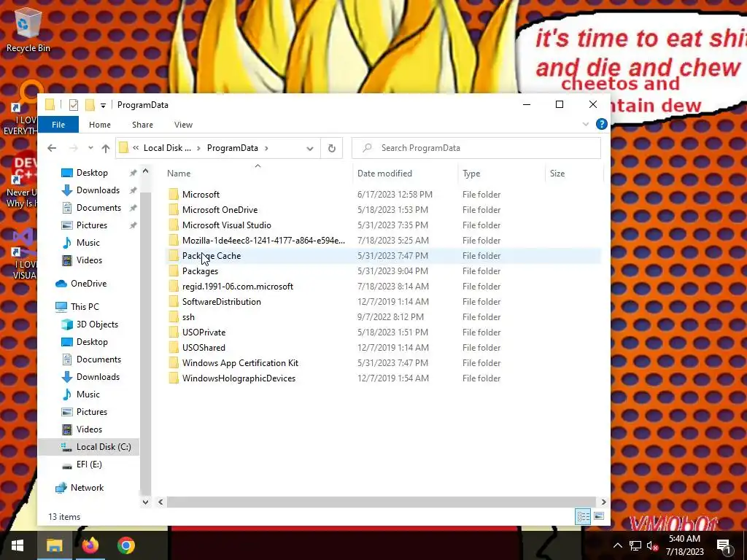Viewport: 747px width, 560px height.
Task: Open OneDrive in navigation pane
Action: 88,284
